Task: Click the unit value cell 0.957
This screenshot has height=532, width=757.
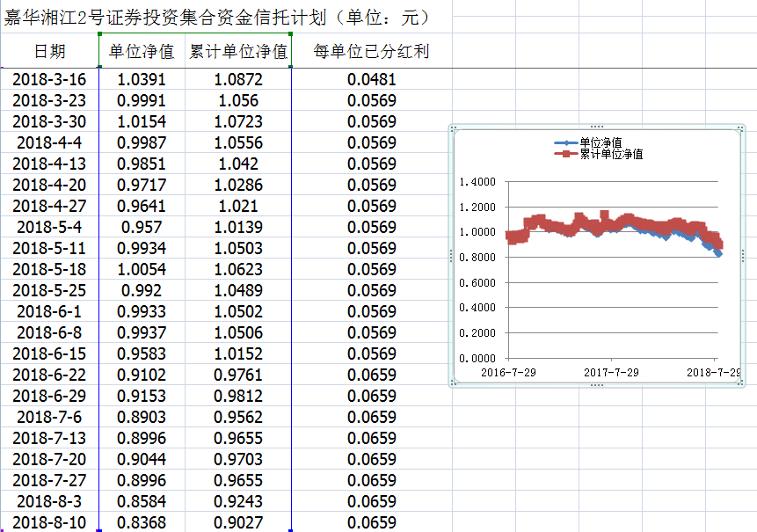Action: 142,227
